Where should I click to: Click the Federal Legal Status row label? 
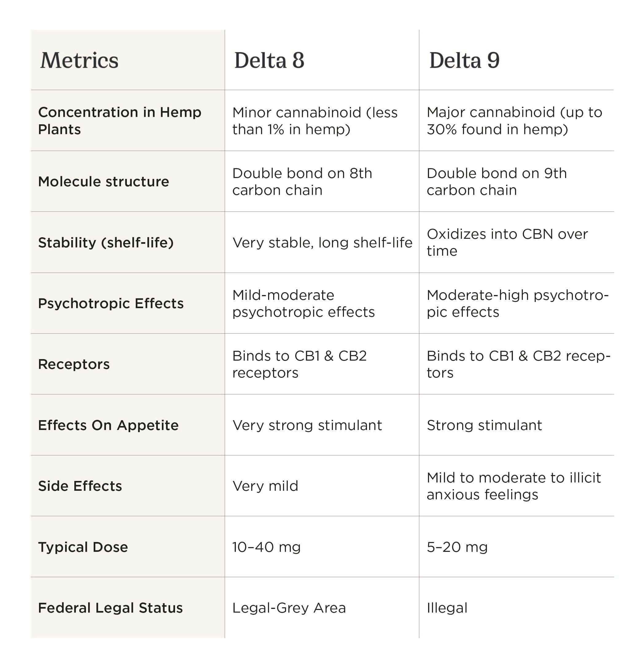coord(110,608)
